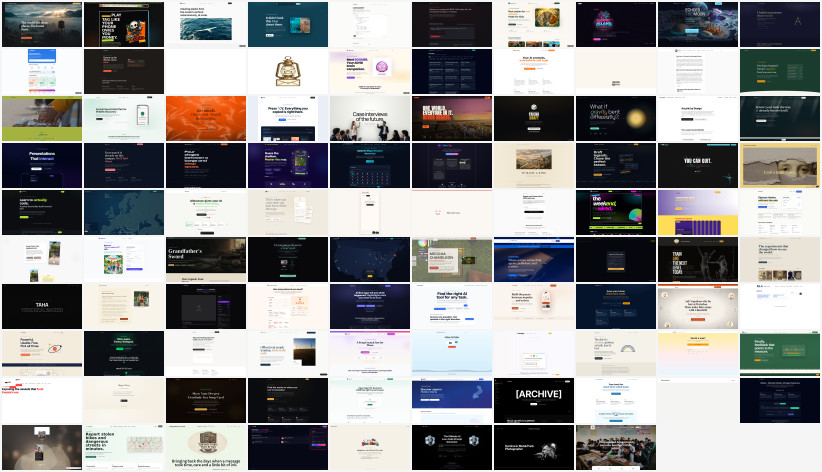Select the pixel-art game map thumbnail
Image resolution: width=822 pixels, height=472 pixels.
pyautogui.click(x=452, y=260)
